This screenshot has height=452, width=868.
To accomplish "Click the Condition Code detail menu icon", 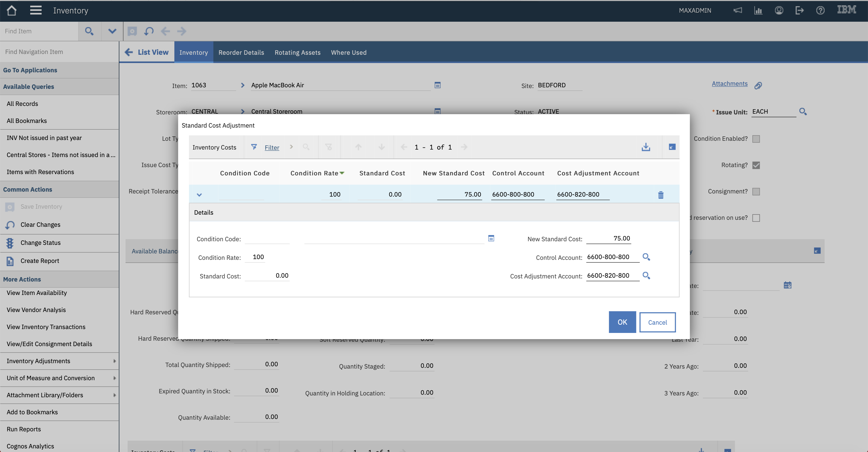I will coord(491,238).
